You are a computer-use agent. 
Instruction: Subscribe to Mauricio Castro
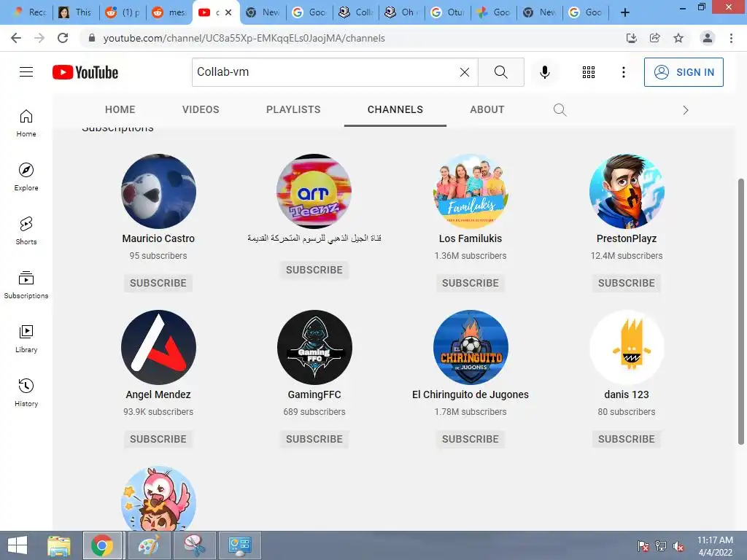158,283
